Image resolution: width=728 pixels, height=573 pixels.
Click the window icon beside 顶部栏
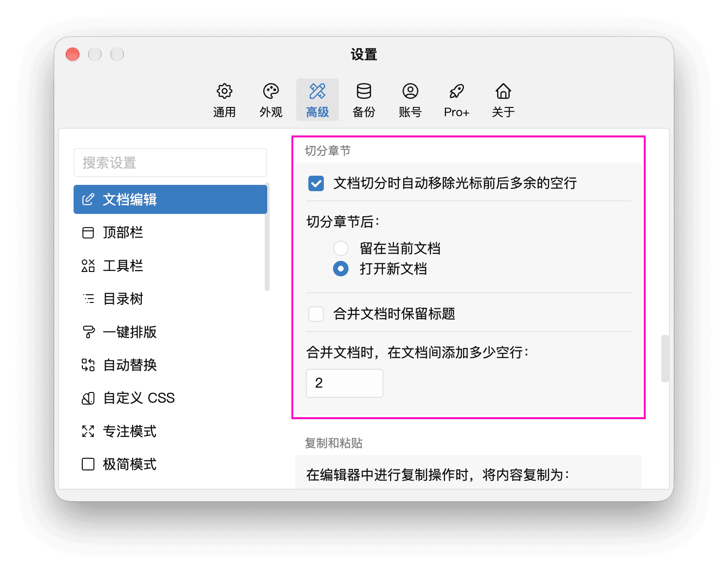88,233
